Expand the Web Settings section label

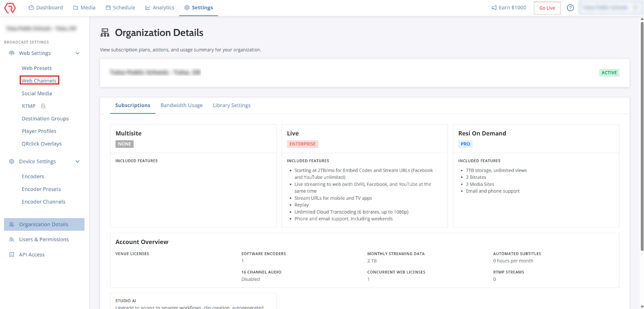pos(35,53)
